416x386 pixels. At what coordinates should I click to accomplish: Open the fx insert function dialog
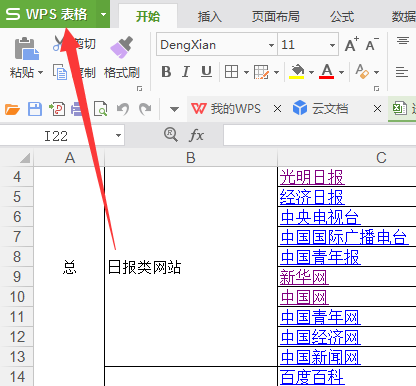click(196, 135)
